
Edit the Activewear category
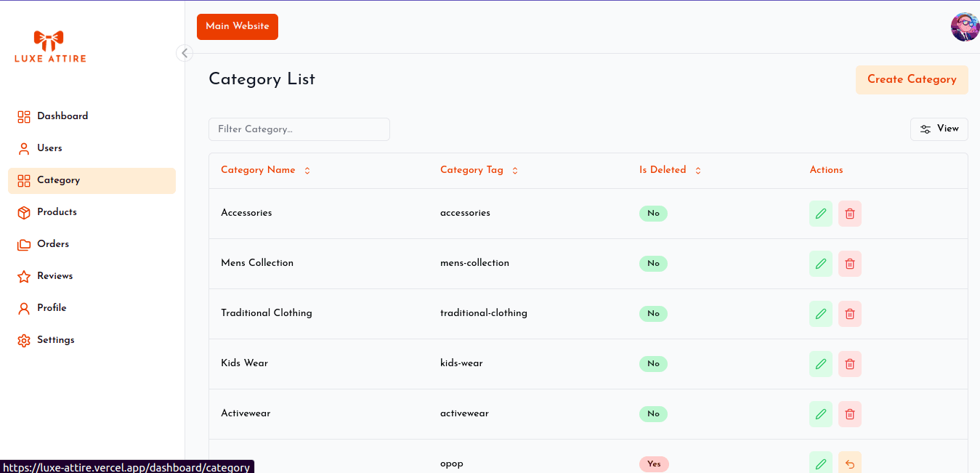821,414
